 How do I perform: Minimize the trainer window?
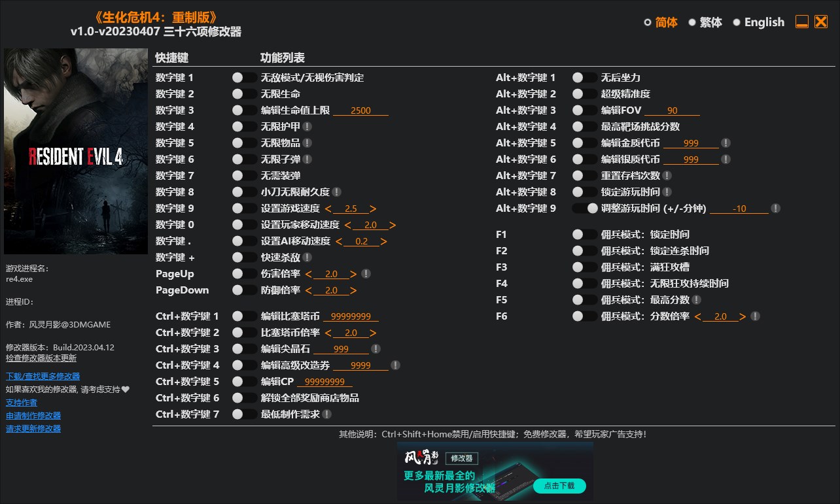point(802,22)
